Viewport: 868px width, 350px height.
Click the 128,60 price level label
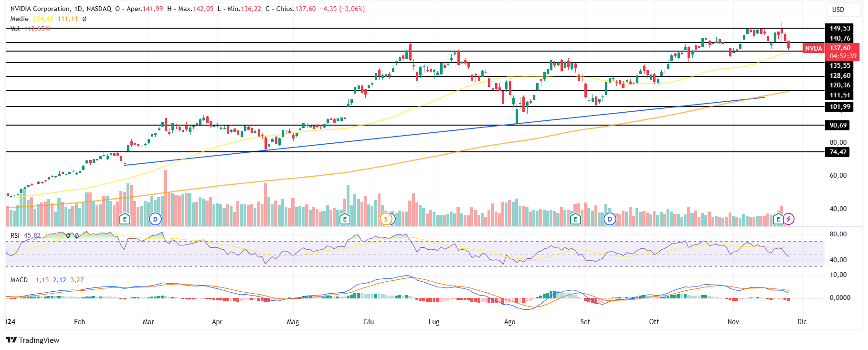[840, 75]
